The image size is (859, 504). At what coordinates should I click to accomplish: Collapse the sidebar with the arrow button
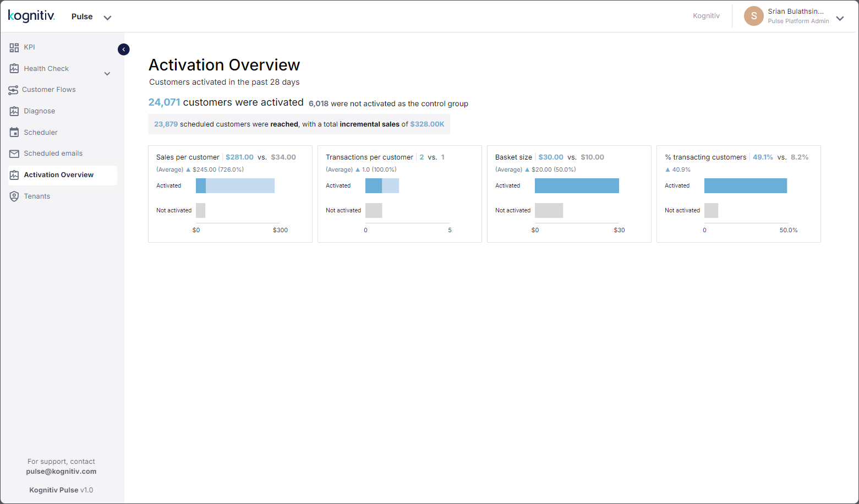point(124,50)
